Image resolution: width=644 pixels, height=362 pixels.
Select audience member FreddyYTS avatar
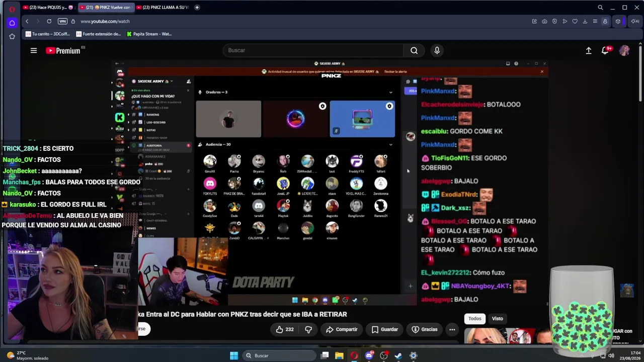coord(356,161)
